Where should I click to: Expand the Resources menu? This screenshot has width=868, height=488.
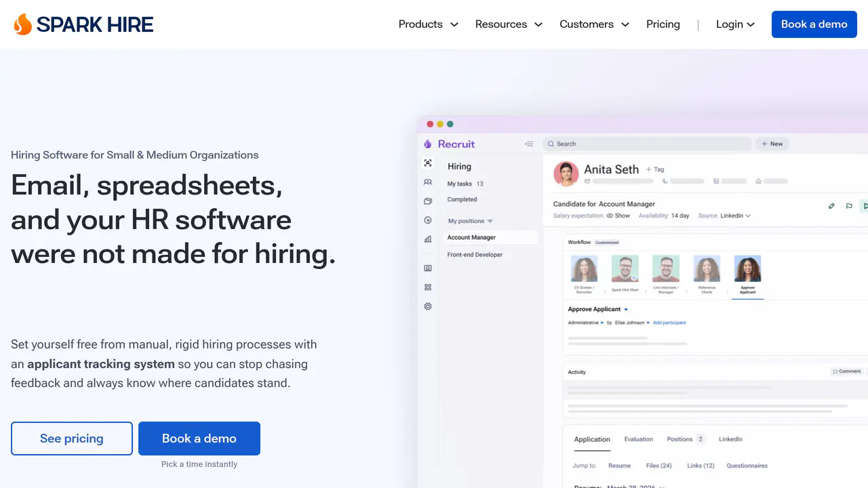(509, 24)
